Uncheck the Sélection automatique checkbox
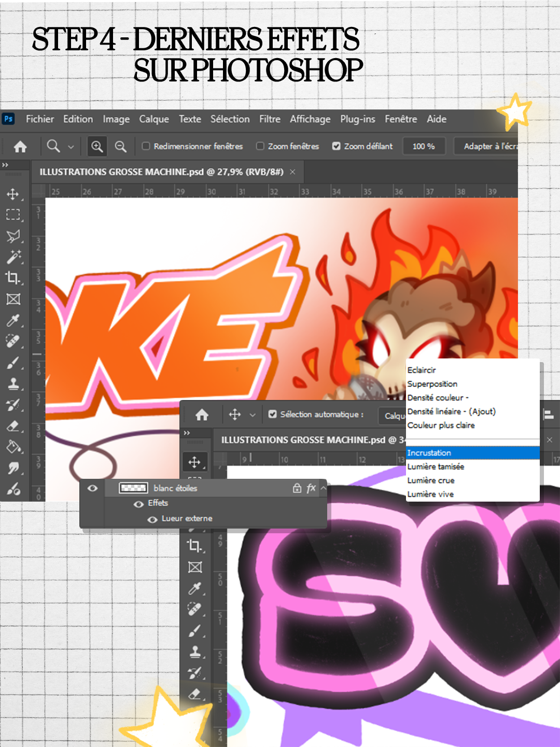Image resolution: width=560 pixels, height=747 pixels. pos(272,414)
